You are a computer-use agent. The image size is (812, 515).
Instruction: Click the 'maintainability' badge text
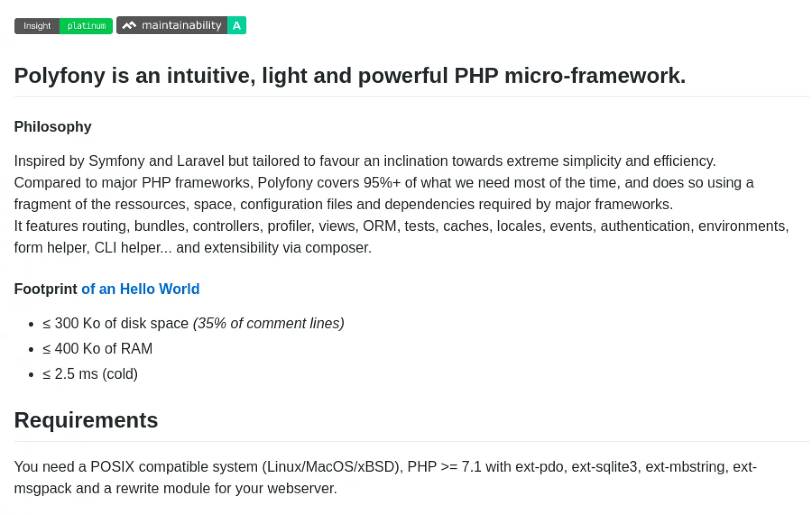click(x=181, y=26)
